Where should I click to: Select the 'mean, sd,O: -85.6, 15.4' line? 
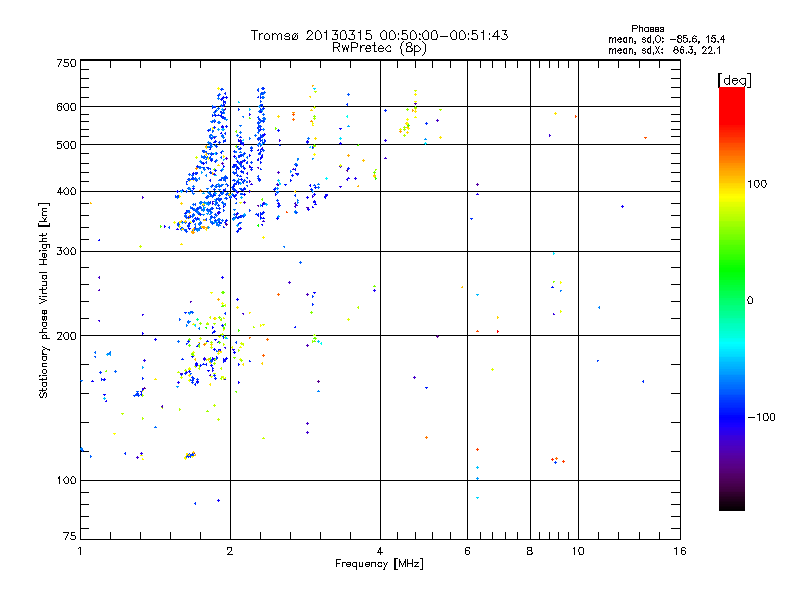pos(666,39)
